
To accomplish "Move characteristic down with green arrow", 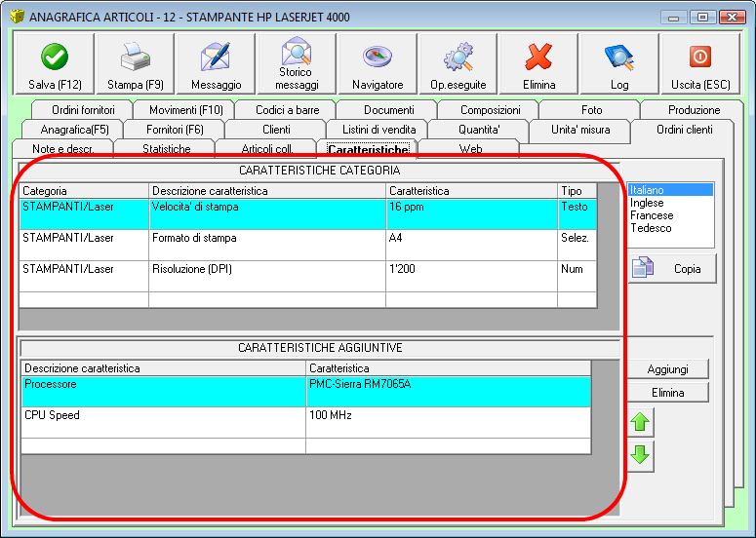I will [640, 455].
